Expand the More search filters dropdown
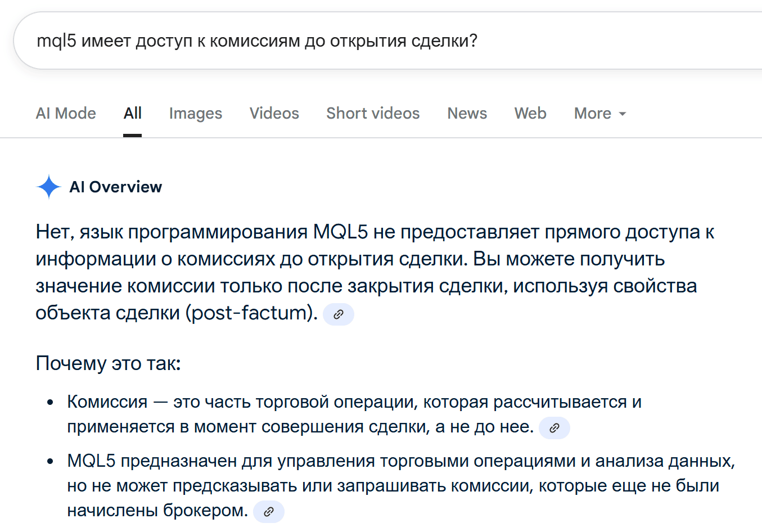 (599, 114)
